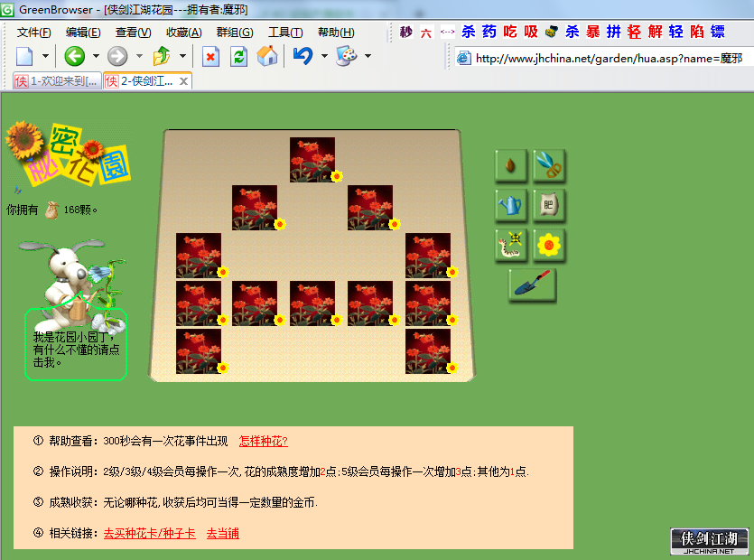Click the treasure chest shortcut icon

(x=552, y=32)
